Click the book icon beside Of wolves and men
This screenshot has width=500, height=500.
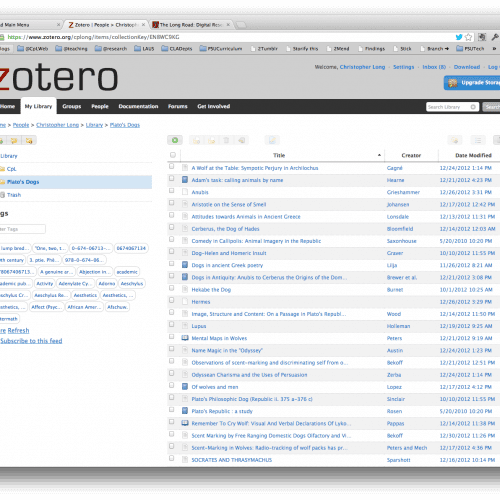point(185,387)
